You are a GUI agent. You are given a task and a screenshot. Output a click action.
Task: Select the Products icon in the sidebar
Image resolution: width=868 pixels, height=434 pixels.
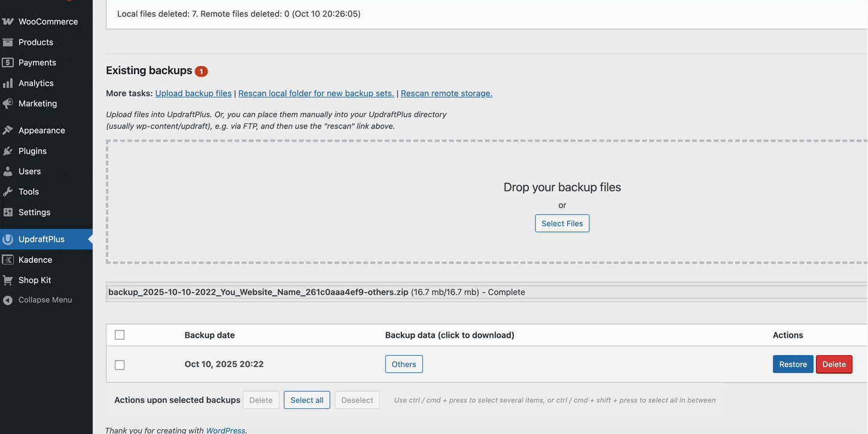(8, 42)
